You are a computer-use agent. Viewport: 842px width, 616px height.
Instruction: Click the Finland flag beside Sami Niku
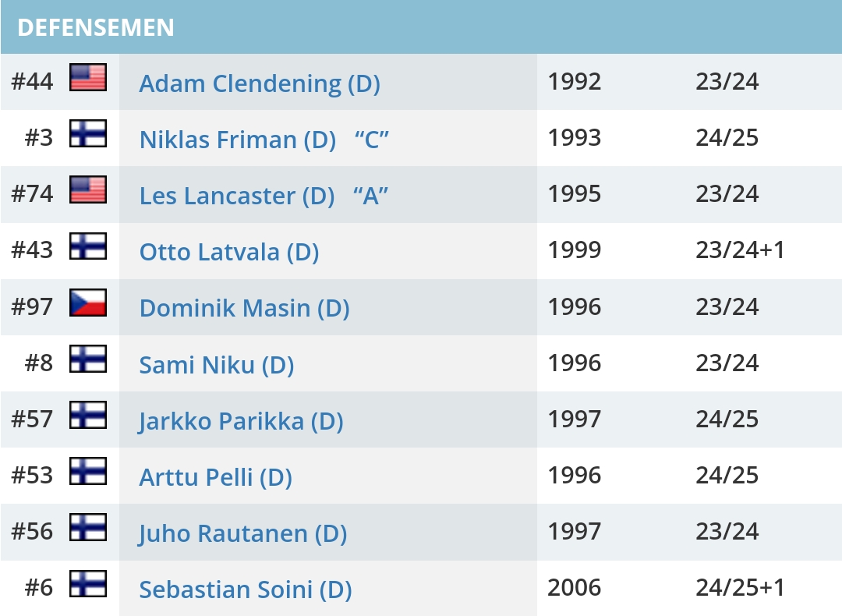tap(88, 359)
